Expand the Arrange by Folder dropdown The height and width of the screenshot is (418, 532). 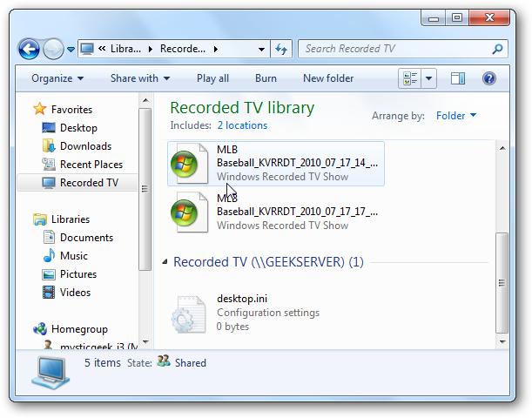coord(456,116)
